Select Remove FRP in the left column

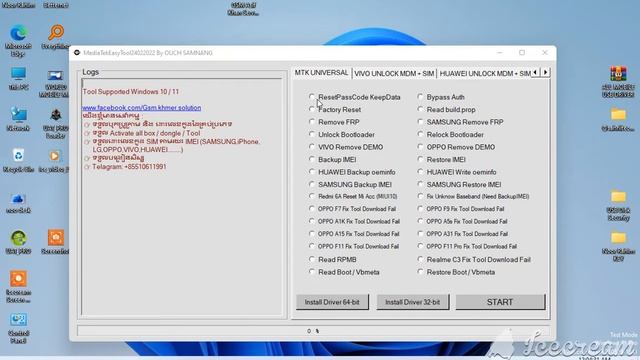[x=312, y=122]
